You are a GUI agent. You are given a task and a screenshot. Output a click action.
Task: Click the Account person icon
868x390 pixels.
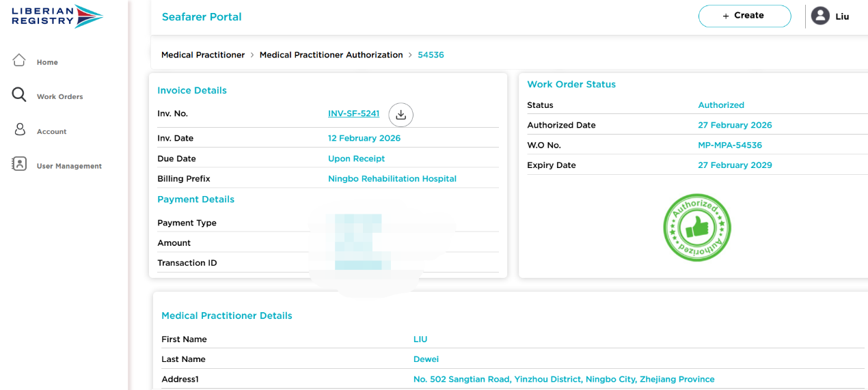pyautogui.click(x=20, y=130)
